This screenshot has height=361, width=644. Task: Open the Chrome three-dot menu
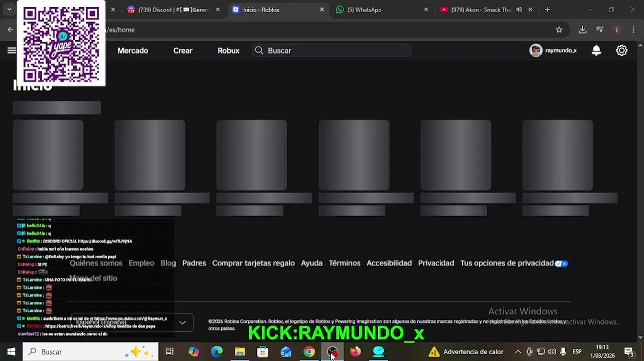point(633,30)
